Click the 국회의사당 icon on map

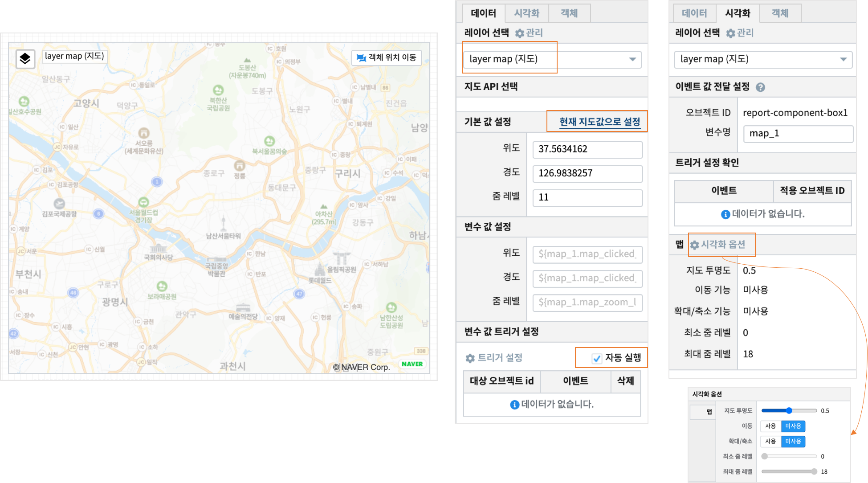point(158,248)
